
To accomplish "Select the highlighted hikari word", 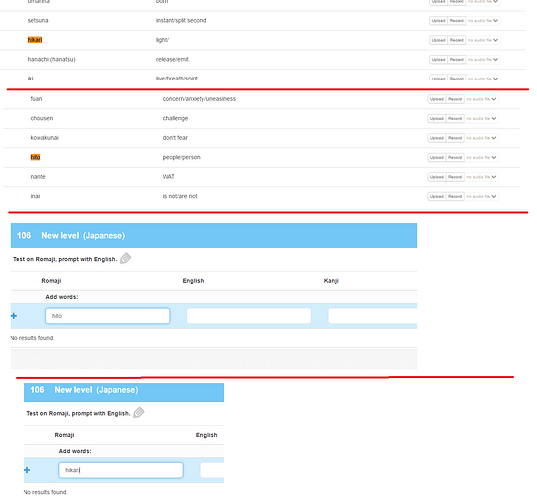I will [x=35, y=40].
